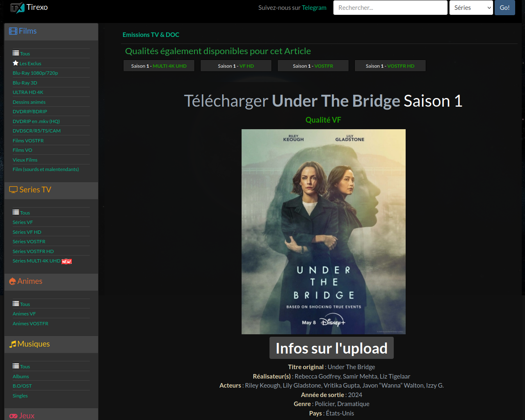Viewport: 525px width, 420px height.
Task: Open the Films section header
Action: (51, 32)
